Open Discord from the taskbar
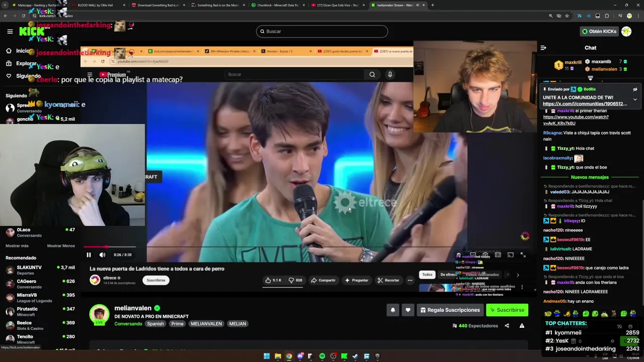Viewport: 644px width, 362px height. 300,356
